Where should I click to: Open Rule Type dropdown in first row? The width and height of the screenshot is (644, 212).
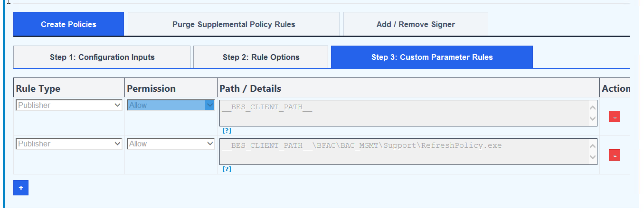coord(69,106)
